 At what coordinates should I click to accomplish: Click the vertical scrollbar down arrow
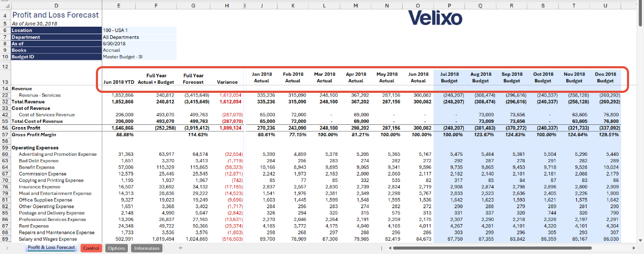click(640, 240)
